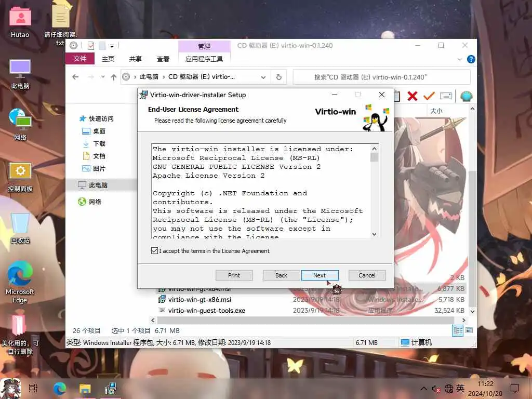Click the Start button avatar on taskbar
Viewport: 532px width, 399px height.
pyautogui.click(x=10, y=389)
